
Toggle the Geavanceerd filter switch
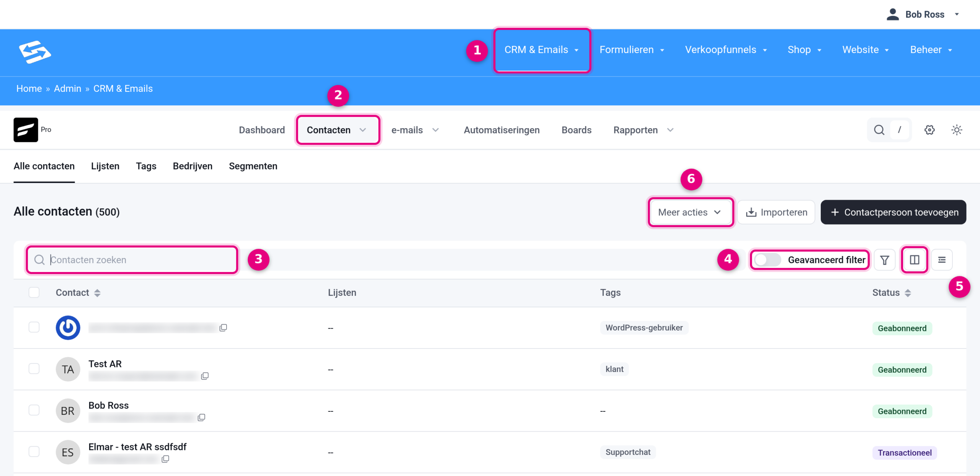point(767,260)
